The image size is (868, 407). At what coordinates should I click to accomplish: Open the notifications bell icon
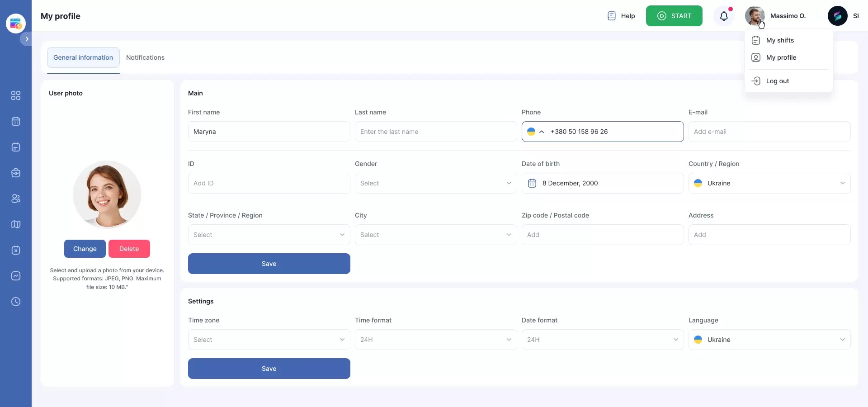point(724,16)
